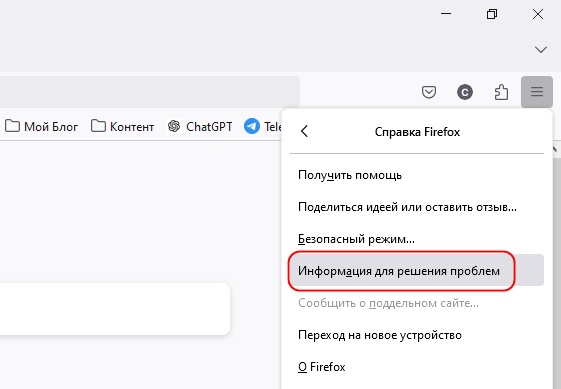Restore down the Firefox window
The height and width of the screenshot is (389, 561).
[492, 14]
